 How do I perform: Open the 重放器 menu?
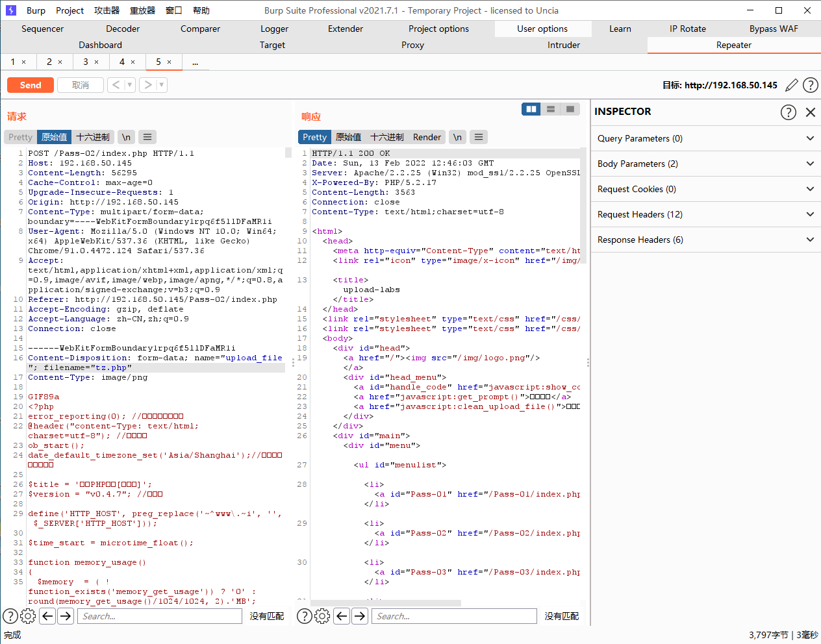tap(142, 10)
